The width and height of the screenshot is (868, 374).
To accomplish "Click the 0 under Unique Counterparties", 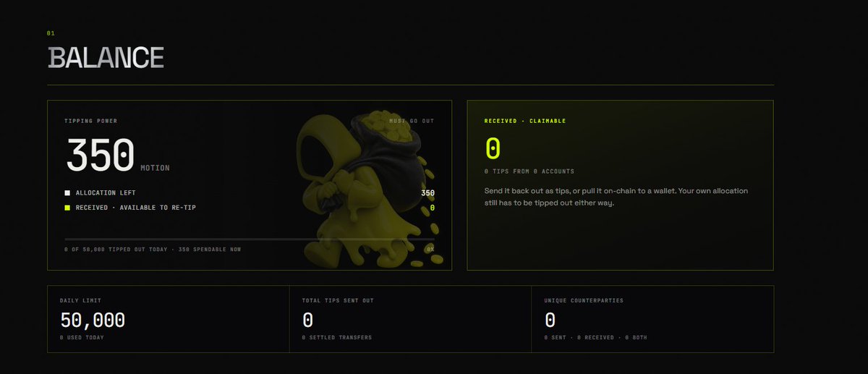I will [x=550, y=320].
